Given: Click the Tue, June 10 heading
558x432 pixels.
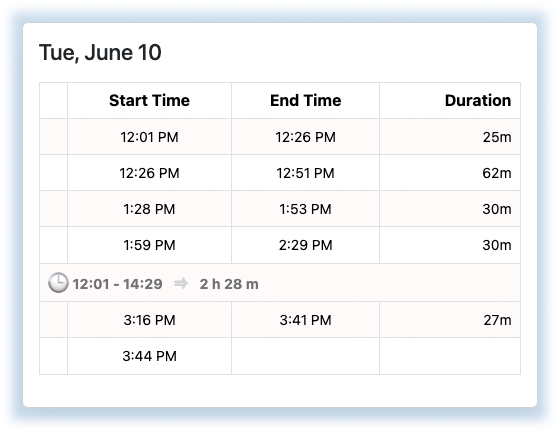Looking at the screenshot, I should click(x=100, y=53).
